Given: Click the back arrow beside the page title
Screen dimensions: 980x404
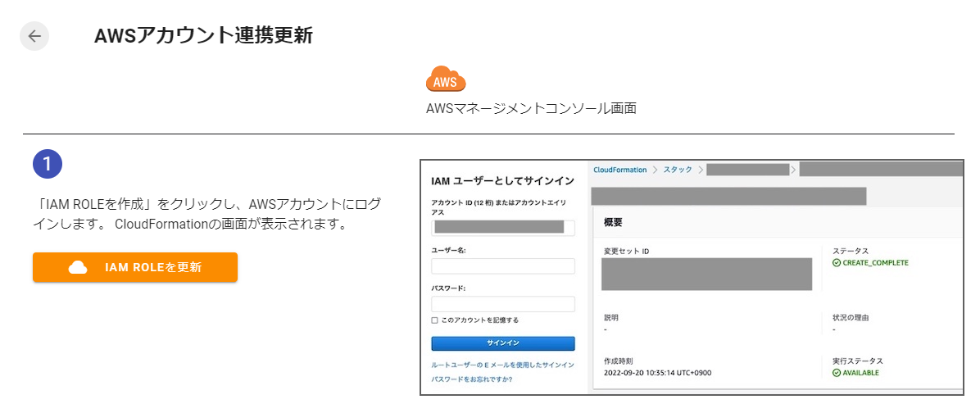Looking at the screenshot, I should tap(34, 36).
